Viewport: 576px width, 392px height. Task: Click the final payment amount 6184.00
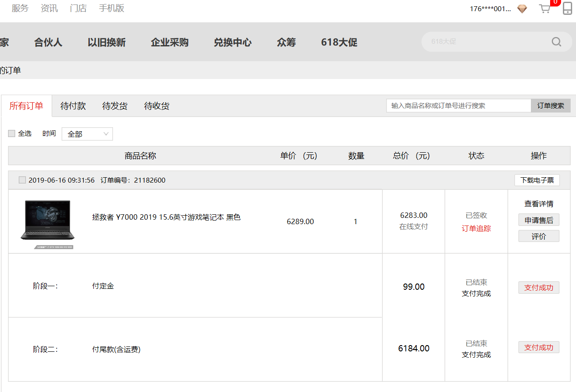point(413,348)
